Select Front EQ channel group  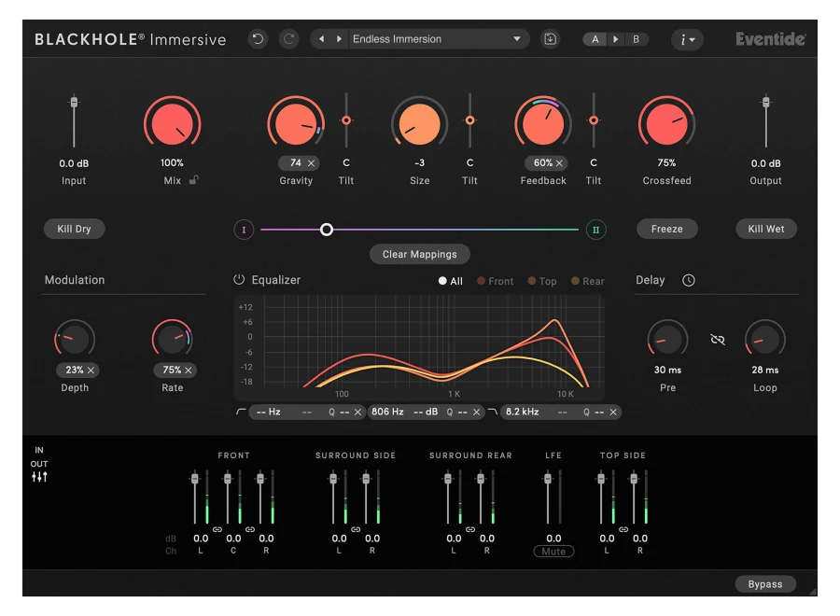495,281
